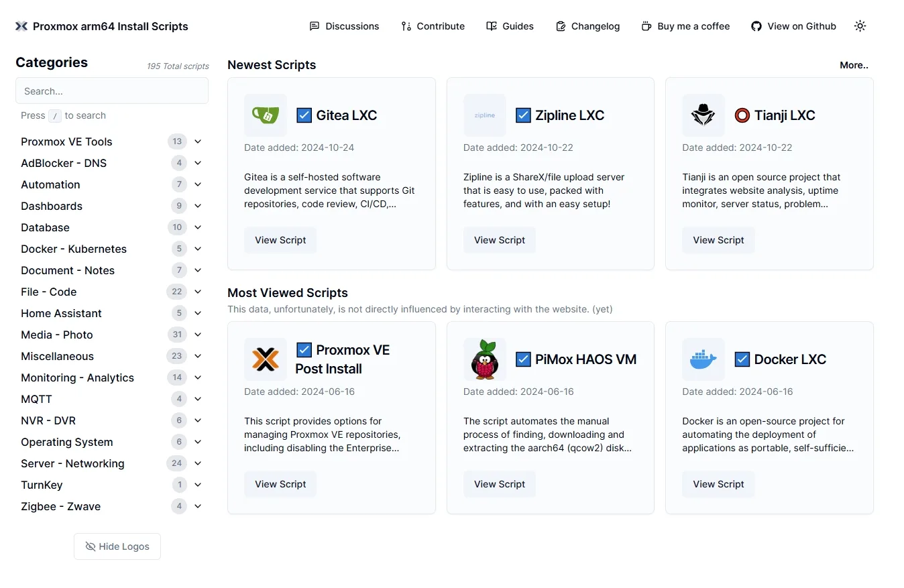Click the coffee cup icon

coord(646,26)
